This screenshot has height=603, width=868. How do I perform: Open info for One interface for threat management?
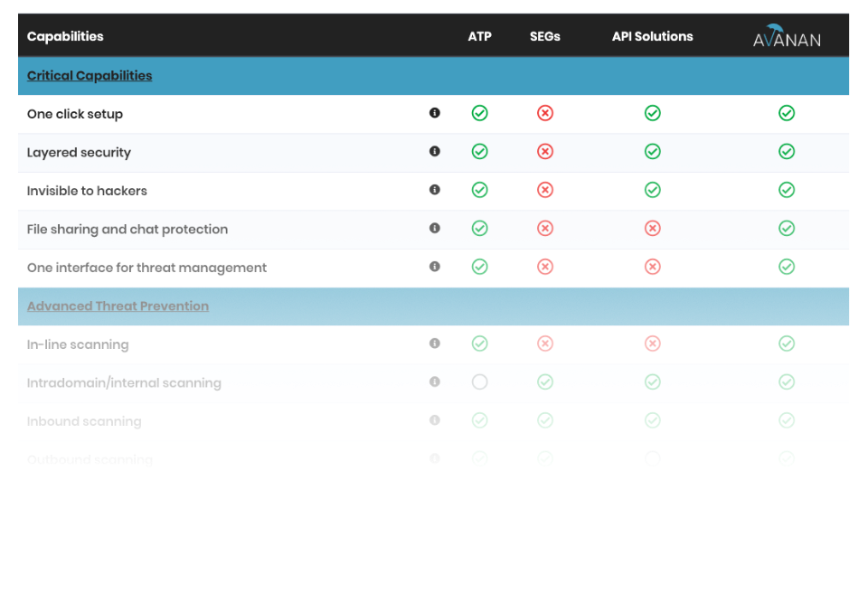point(435,267)
